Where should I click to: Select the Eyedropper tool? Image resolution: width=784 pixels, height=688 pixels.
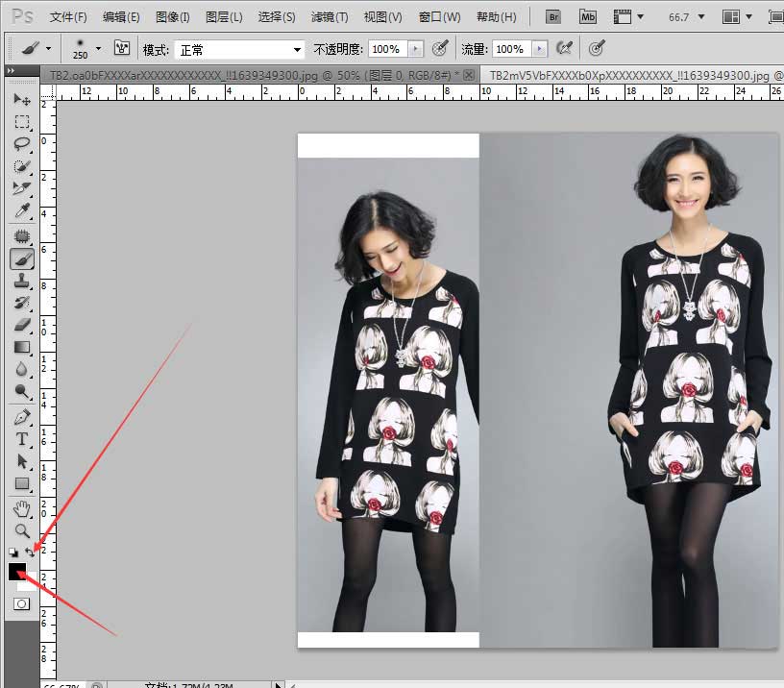pos(21,211)
